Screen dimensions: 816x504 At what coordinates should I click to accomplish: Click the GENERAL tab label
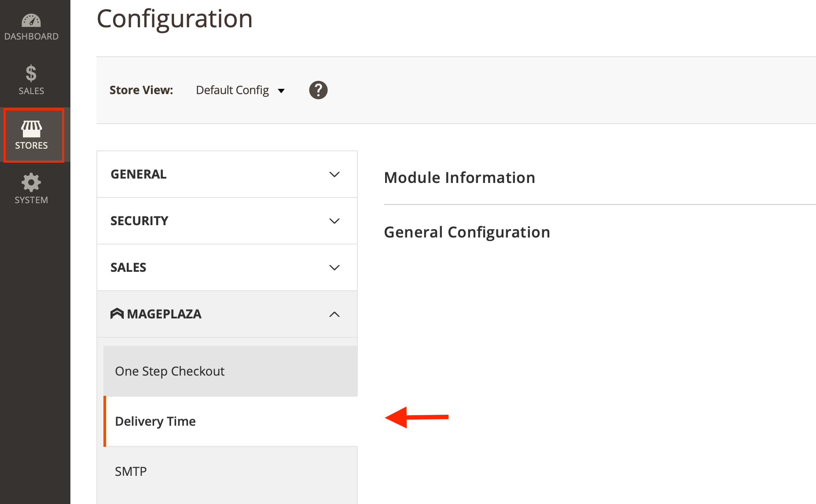[x=139, y=174]
